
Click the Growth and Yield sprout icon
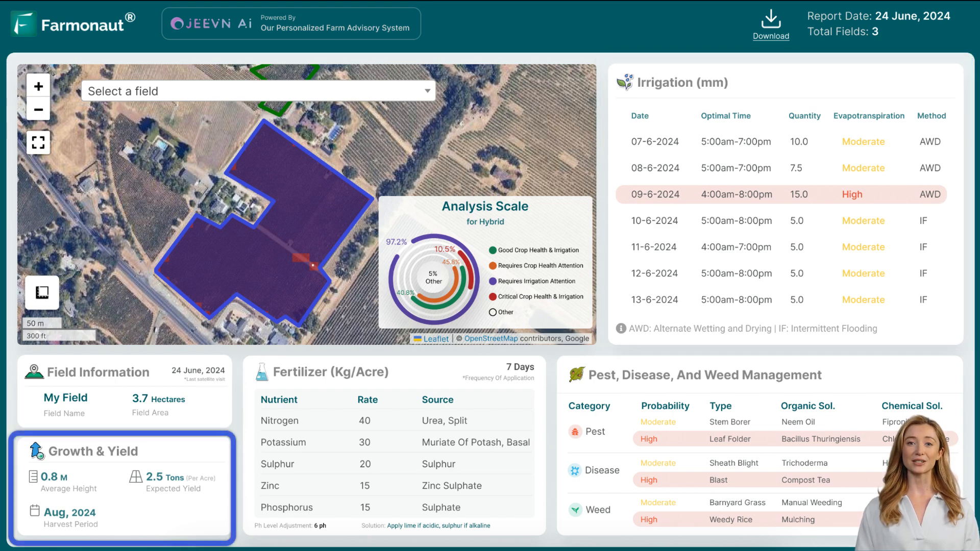coord(35,450)
